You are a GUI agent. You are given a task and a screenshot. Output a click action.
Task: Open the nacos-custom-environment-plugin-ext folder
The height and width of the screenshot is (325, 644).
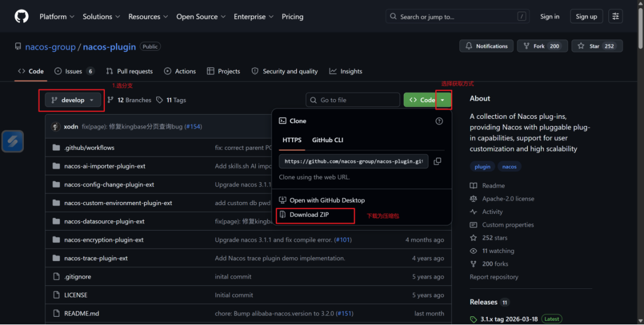118,203
